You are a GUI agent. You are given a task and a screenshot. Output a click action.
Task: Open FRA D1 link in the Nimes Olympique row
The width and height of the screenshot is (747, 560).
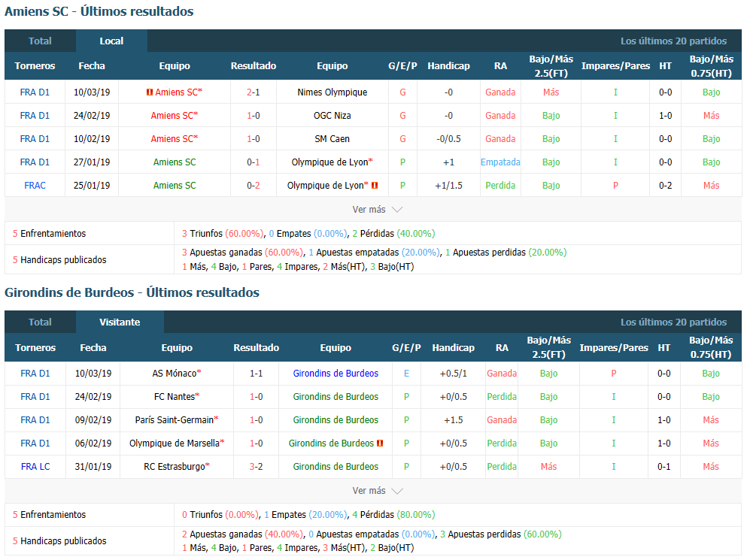tap(35, 92)
